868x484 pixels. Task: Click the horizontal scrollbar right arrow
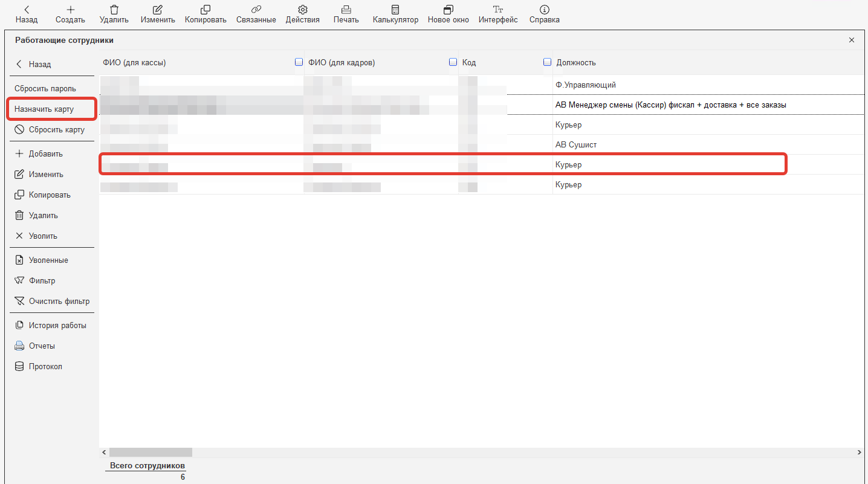click(x=860, y=452)
